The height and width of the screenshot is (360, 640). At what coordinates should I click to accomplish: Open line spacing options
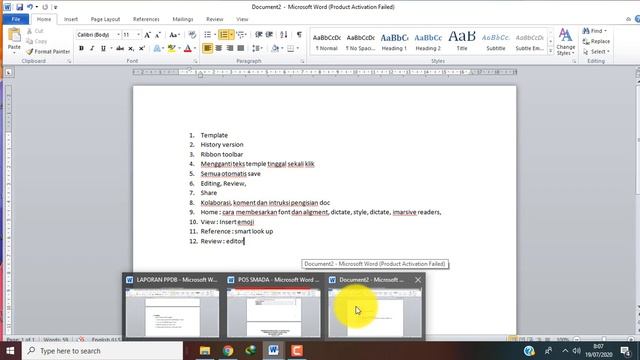tap(257, 48)
